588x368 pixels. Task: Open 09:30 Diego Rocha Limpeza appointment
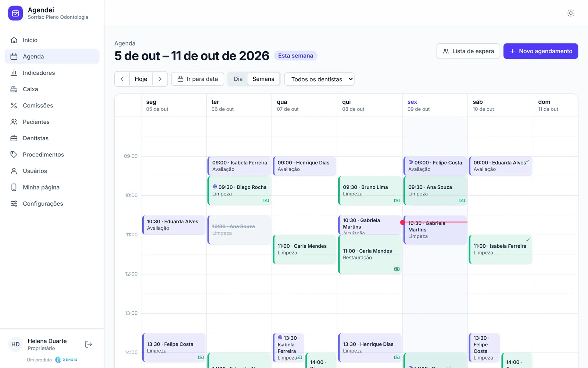click(x=239, y=191)
